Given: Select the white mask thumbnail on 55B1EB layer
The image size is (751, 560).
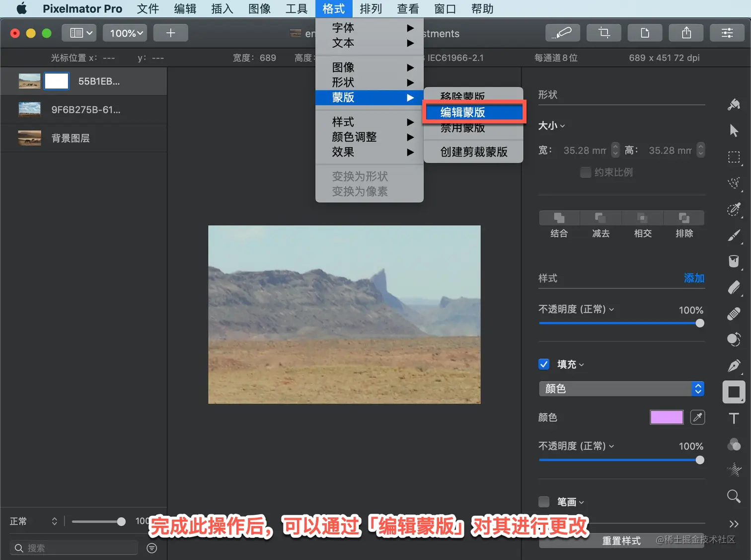Looking at the screenshot, I should (57, 81).
